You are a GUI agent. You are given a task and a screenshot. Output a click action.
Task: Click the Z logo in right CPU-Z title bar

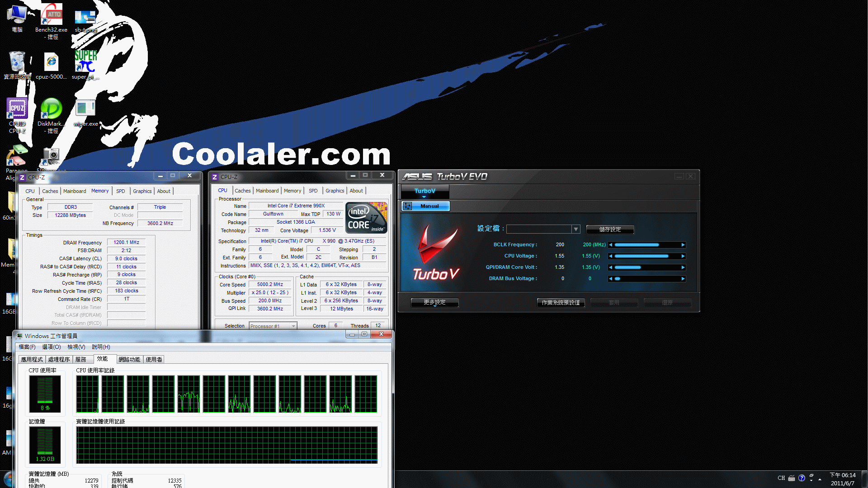pyautogui.click(x=215, y=177)
